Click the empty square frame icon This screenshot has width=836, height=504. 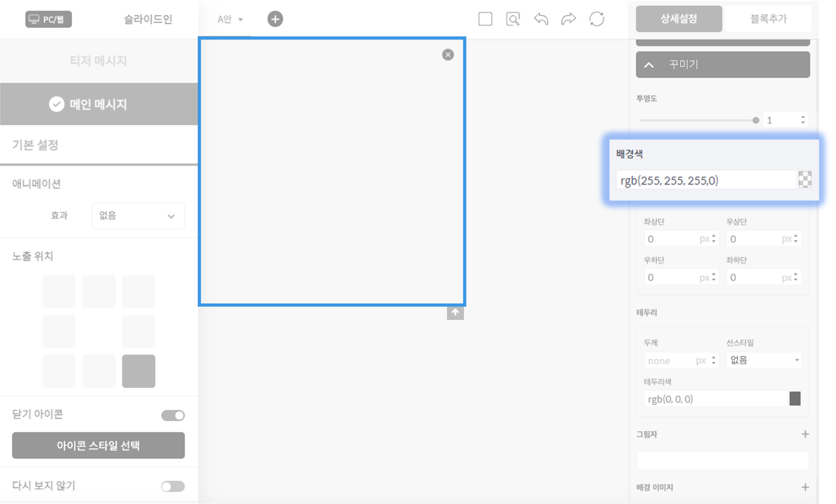(x=485, y=19)
